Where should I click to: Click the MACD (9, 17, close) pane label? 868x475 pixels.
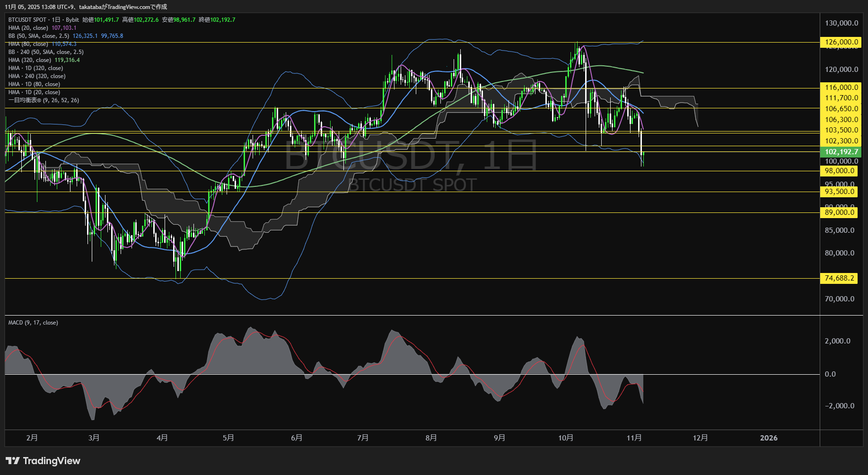point(33,323)
